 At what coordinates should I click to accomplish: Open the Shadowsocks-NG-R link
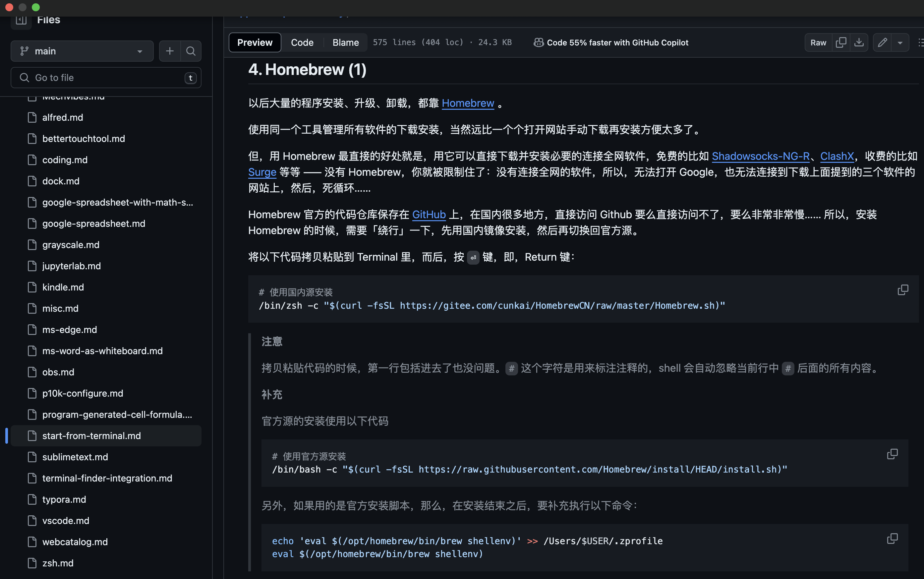coord(760,156)
